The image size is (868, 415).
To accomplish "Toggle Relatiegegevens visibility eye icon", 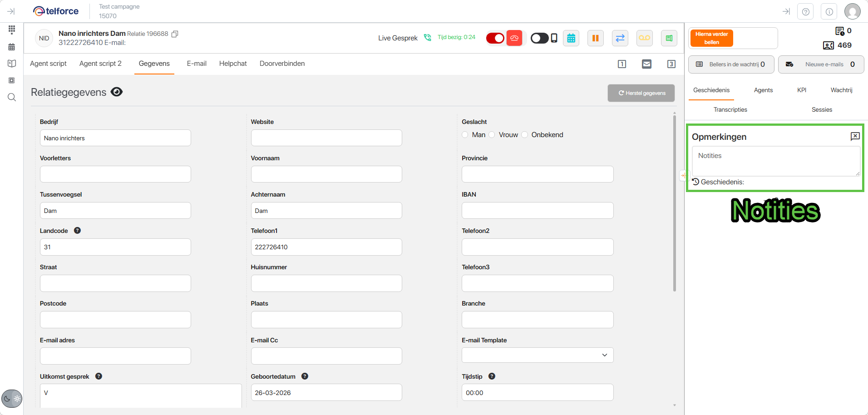I will pyautogui.click(x=117, y=92).
